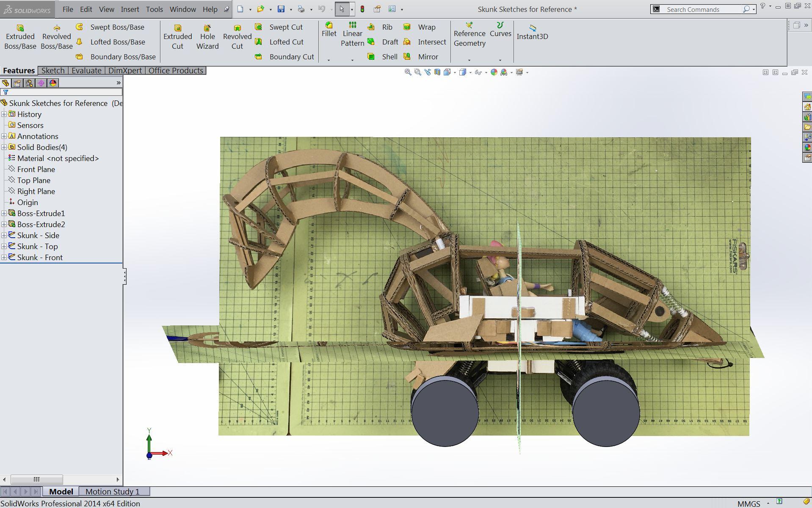This screenshot has width=812, height=508.
Task: Open the Motion Study 1 tab
Action: point(112,491)
